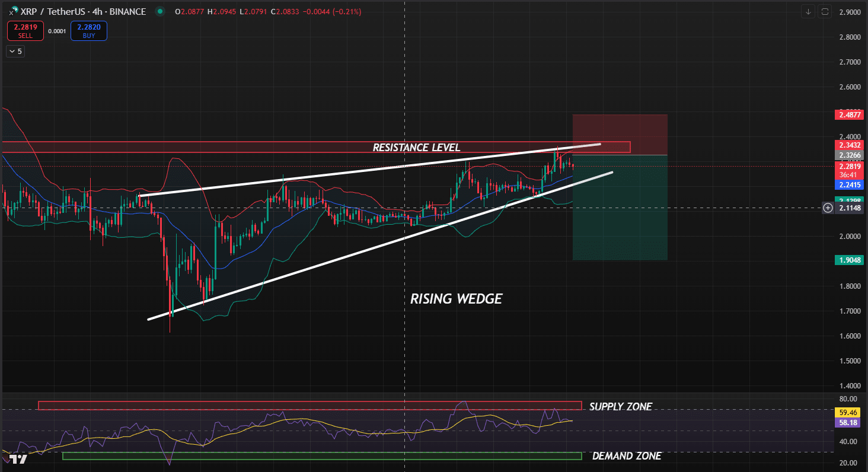This screenshot has height=472, width=868.
Task: Click the plus icon beside 2.1148 price
Action: click(828, 208)
